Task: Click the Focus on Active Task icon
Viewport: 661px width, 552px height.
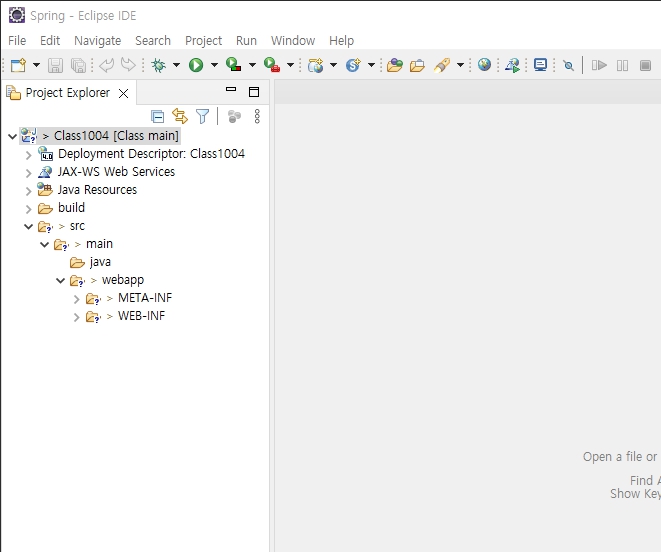Action: click(x=234, y=116)
